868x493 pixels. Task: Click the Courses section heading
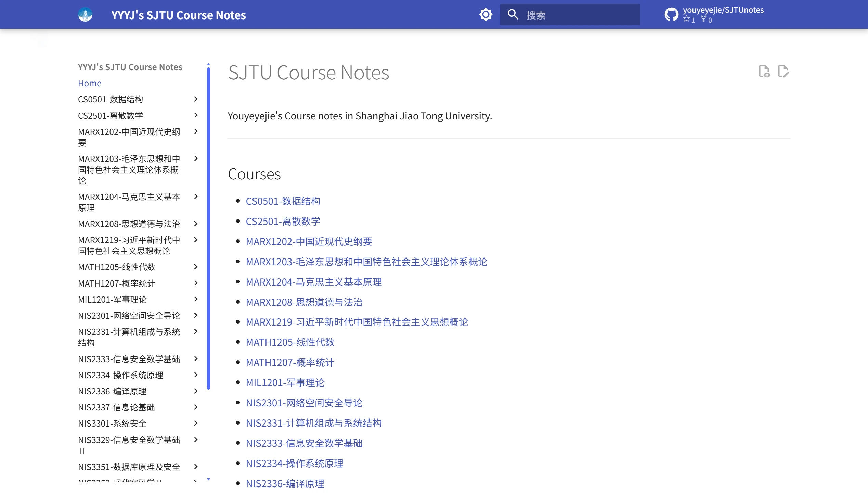tap(254, 174)
